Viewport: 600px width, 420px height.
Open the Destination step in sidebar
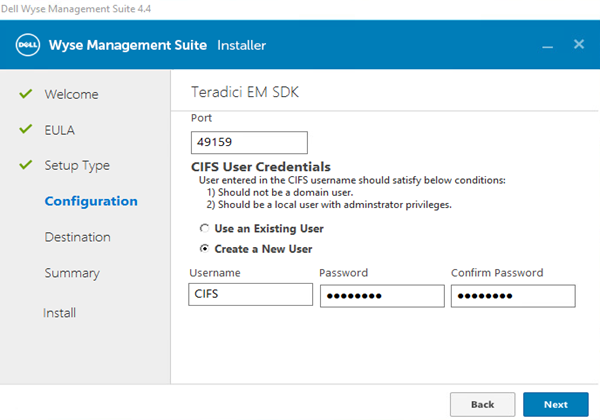(x=77, y=237)
